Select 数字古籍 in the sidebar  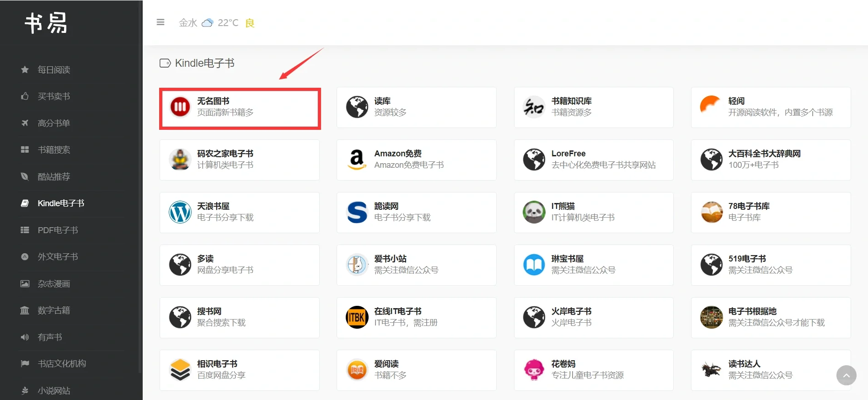(54, 310)
